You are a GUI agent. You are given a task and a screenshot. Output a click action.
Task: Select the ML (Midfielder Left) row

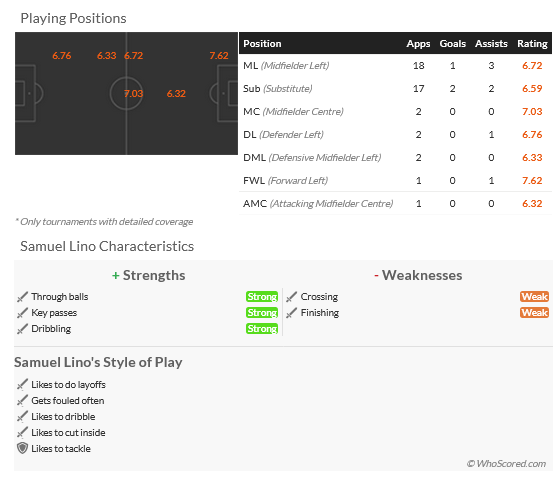[395, 66]
